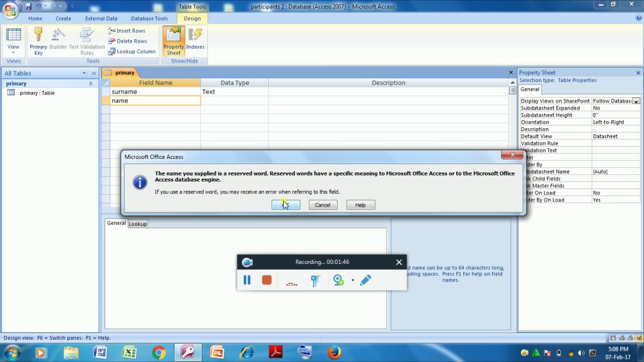Image resolution: width=644 pixels, height=362 pixels.
Task: Select the primary table document tab
Action: (120, 73)
